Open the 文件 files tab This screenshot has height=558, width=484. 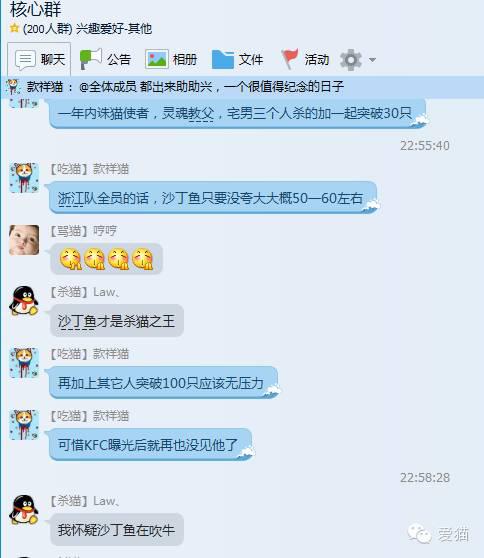(237, 59)
